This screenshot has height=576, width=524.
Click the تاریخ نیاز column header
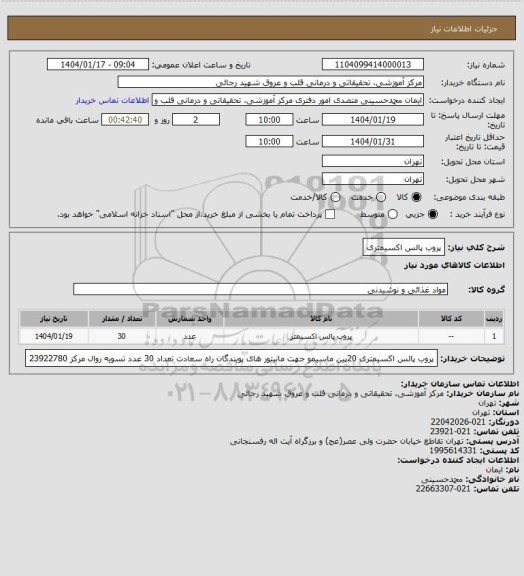pyautogui.click(x=54, y=318)
